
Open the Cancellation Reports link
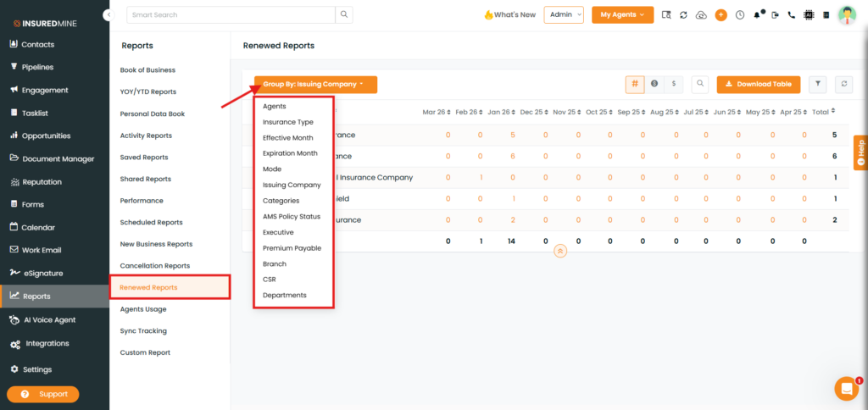[155, 266]
